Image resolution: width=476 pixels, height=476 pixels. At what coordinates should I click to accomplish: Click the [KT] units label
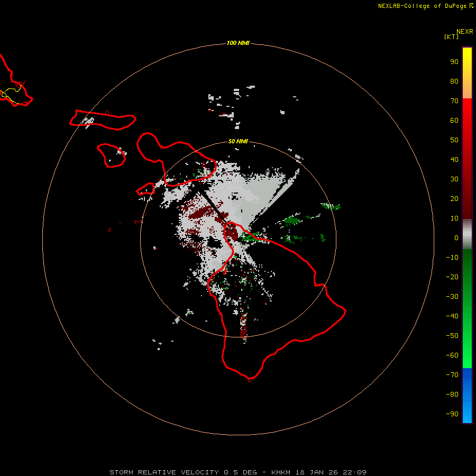click(x=451, y=36)
